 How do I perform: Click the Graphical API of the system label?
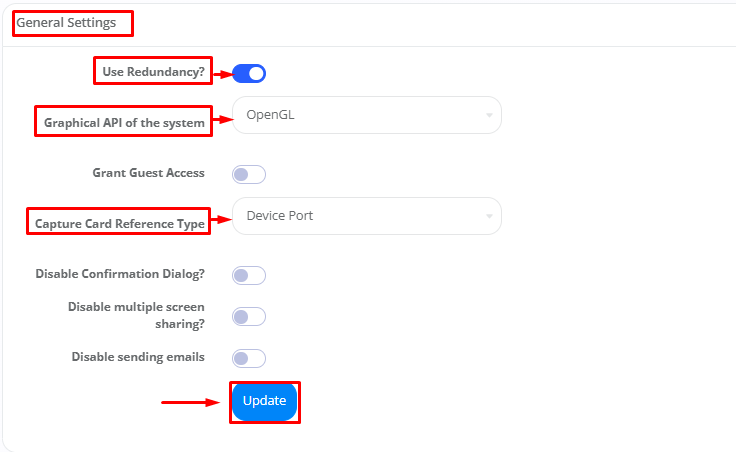(124, 123)
